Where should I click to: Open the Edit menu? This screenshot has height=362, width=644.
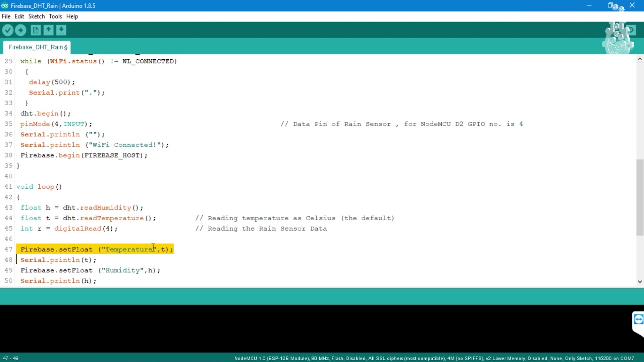coord(19,16)
